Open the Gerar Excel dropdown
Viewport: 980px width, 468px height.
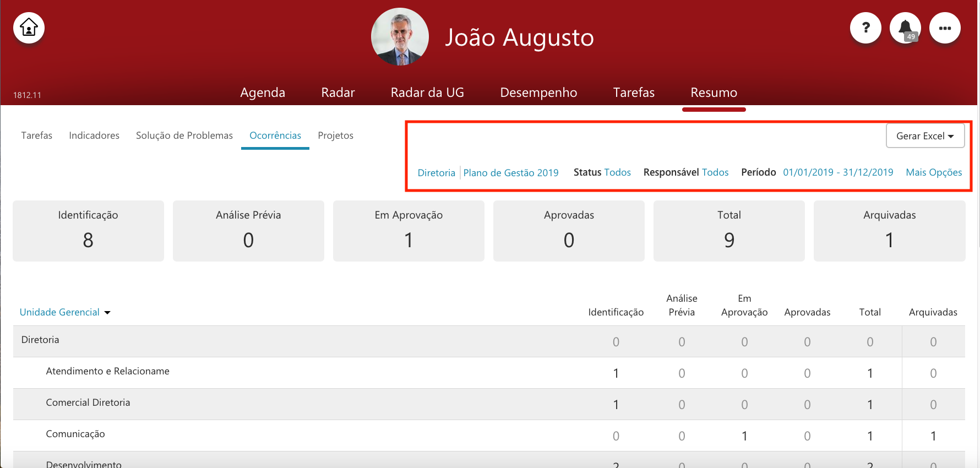925,136
